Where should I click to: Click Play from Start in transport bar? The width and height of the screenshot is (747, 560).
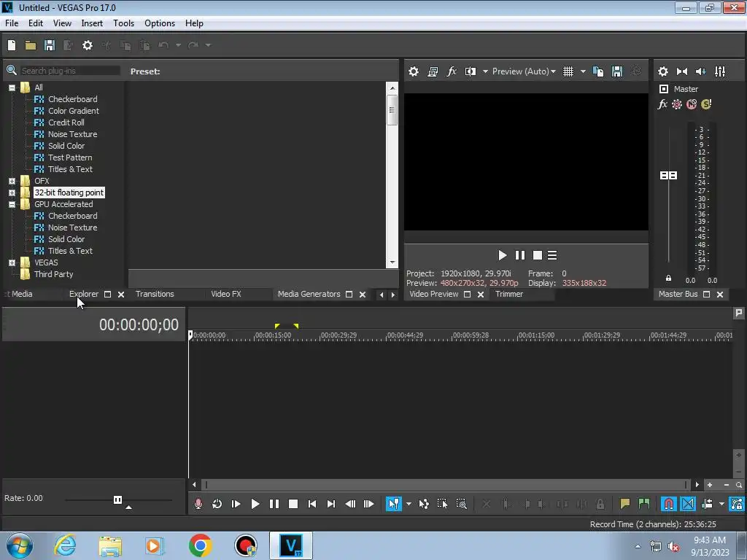(236, 504)
